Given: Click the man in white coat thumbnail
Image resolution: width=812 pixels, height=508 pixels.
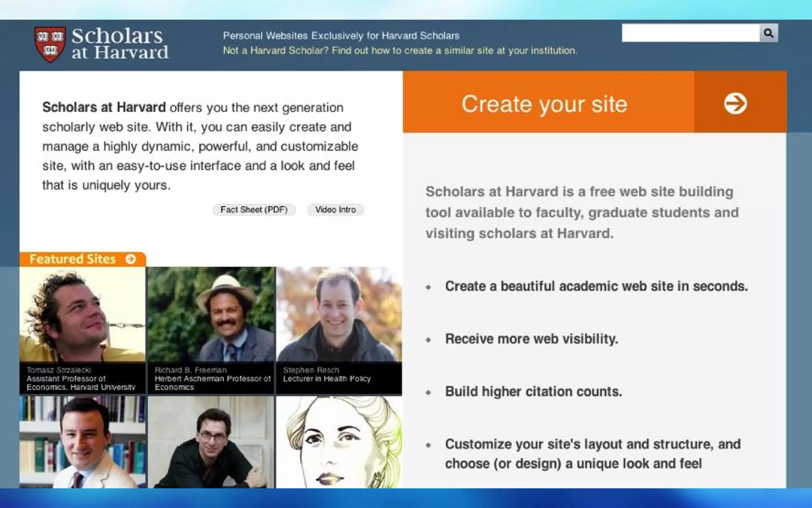Looking at the screenshot, I should (x=82, y=442).
